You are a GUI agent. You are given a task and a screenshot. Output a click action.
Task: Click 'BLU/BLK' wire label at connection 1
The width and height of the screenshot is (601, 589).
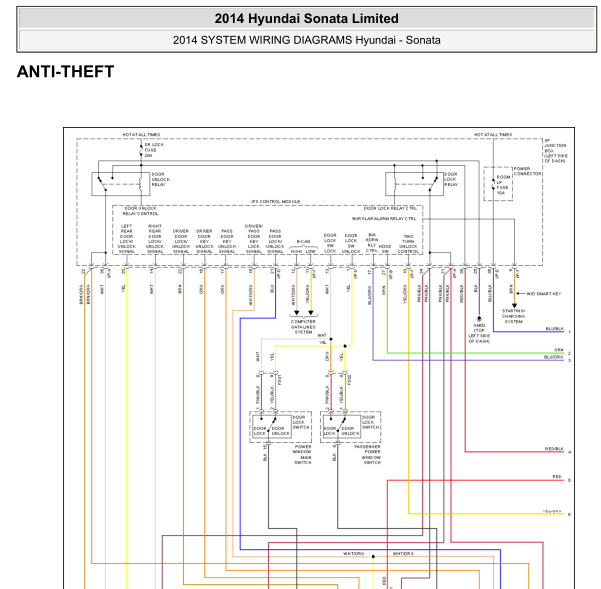(x=555, y=329)
